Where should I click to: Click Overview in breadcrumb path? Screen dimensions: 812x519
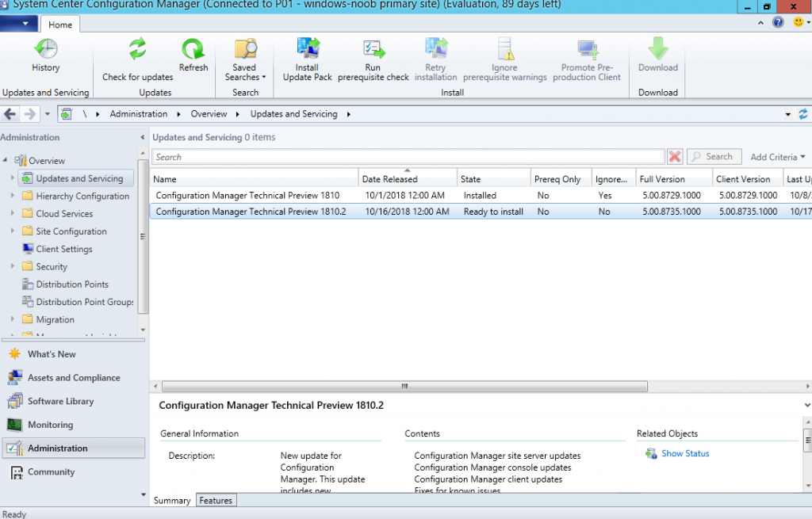pos(209,114)
